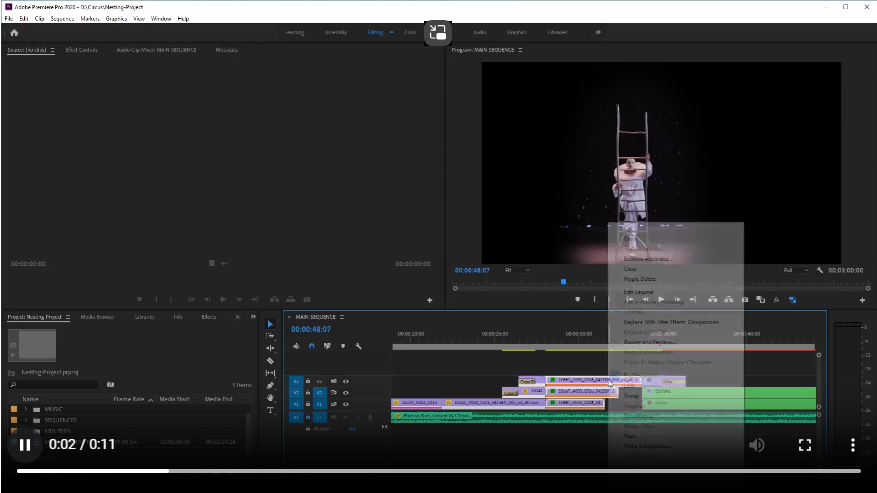Show overflow workspaces chevron
The height and width of the screenshot is (493, 877).
[598, 32]
